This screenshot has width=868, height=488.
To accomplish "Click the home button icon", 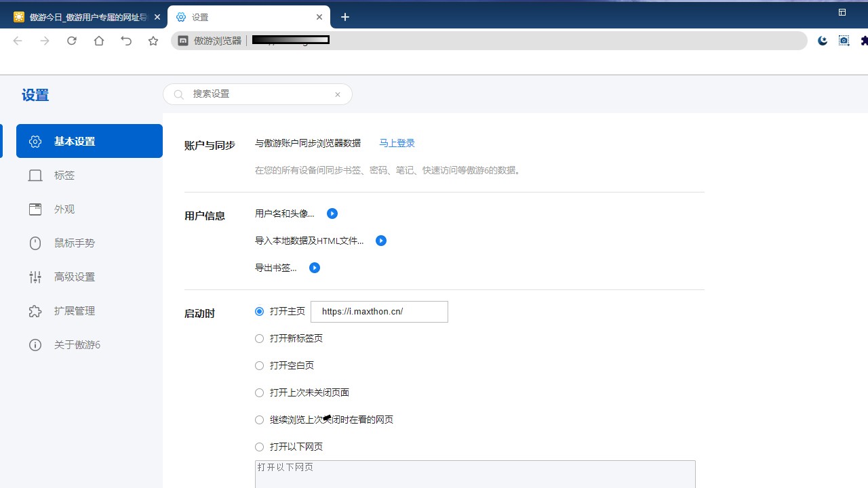I will [99, 41].
